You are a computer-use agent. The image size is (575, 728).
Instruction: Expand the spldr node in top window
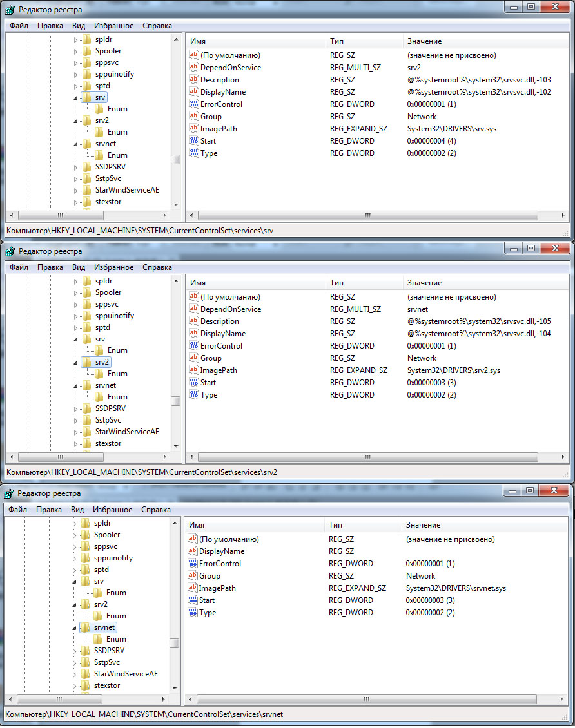coord(75,40)
